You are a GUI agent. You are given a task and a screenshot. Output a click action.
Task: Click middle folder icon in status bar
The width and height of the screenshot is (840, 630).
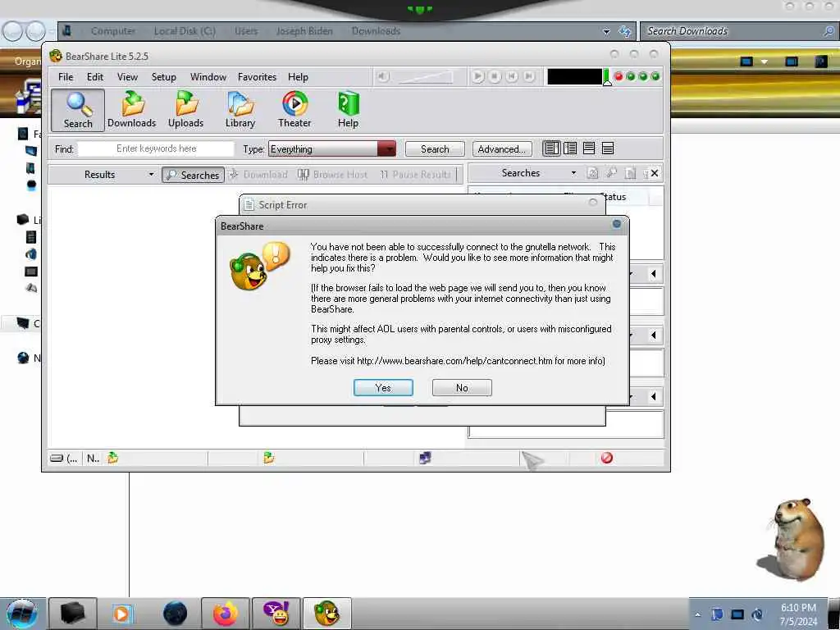tap(269, 458)
